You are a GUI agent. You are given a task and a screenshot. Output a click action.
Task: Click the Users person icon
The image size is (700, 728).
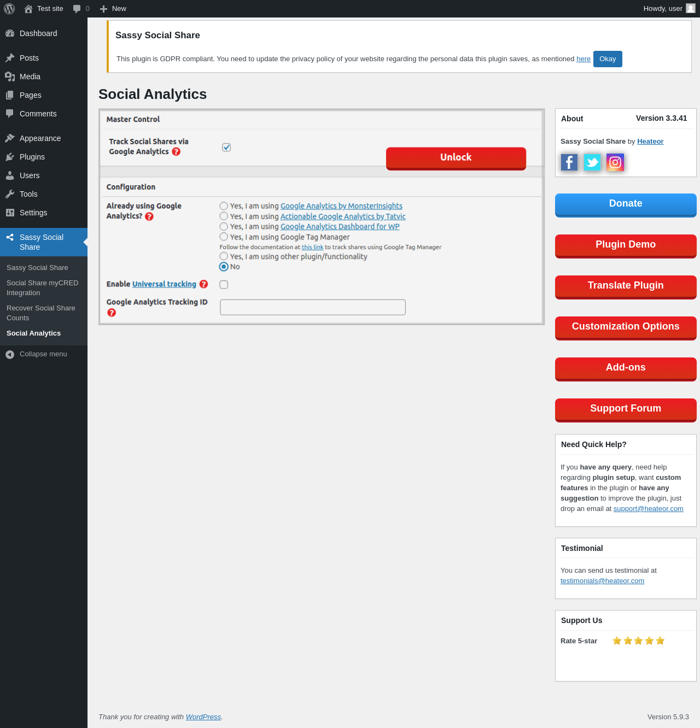(10, 175)
